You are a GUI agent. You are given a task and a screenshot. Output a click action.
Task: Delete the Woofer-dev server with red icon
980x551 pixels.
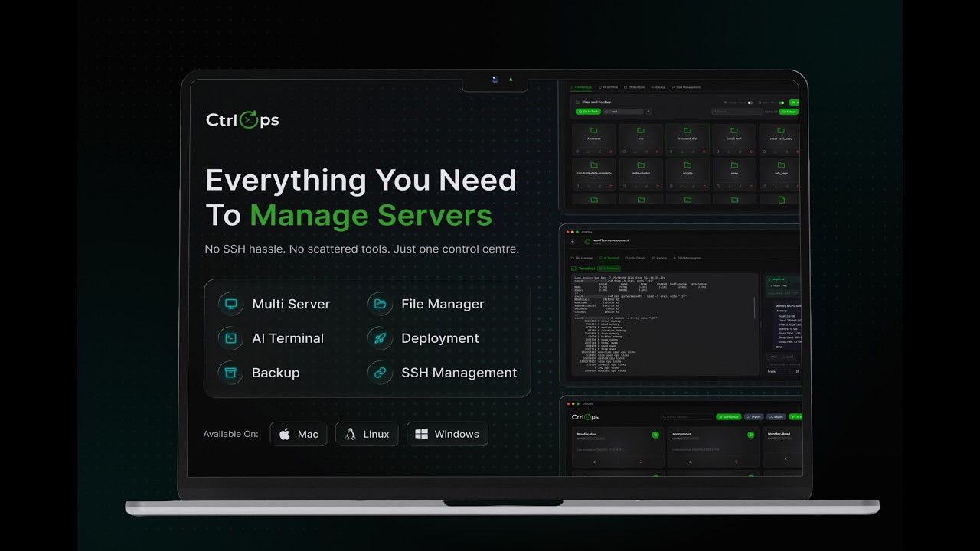641,461
